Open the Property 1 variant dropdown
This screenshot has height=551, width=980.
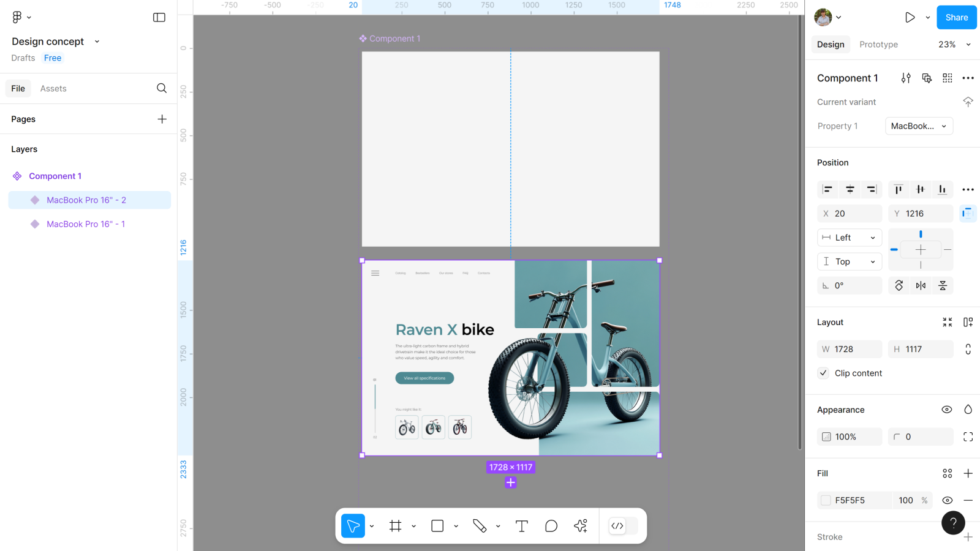(x=919, y=126)
